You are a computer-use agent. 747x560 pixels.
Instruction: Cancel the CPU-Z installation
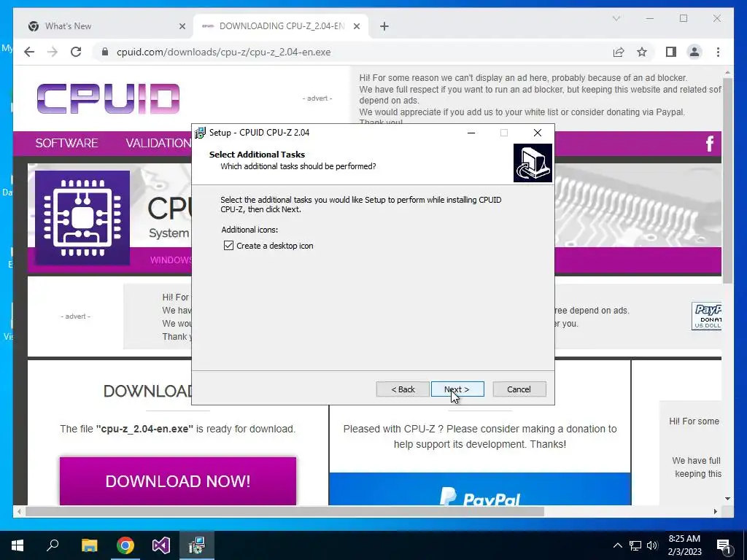tap(519, 389)
